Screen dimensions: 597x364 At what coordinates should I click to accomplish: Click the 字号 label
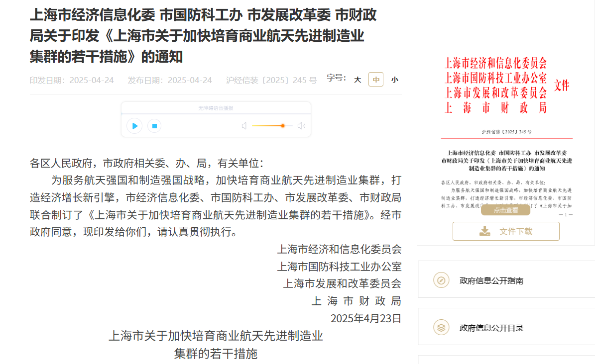[x=336, y=78]
